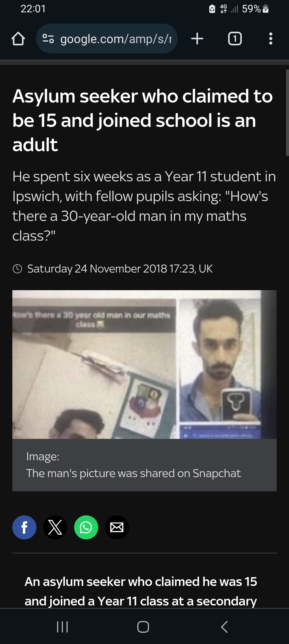Tap Android back navigation button
289x644 pixels.
[225, 627]
